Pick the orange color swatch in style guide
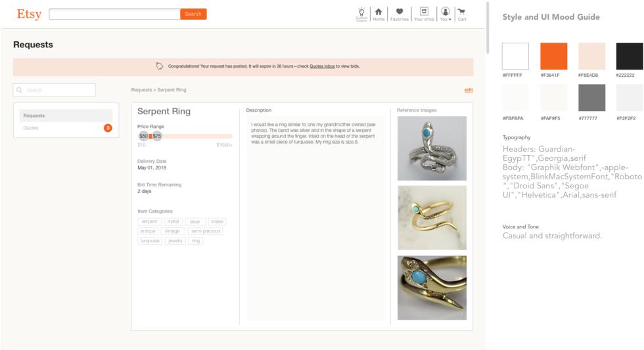The width and height of the screenshot is (644, 350). (553, 56)
